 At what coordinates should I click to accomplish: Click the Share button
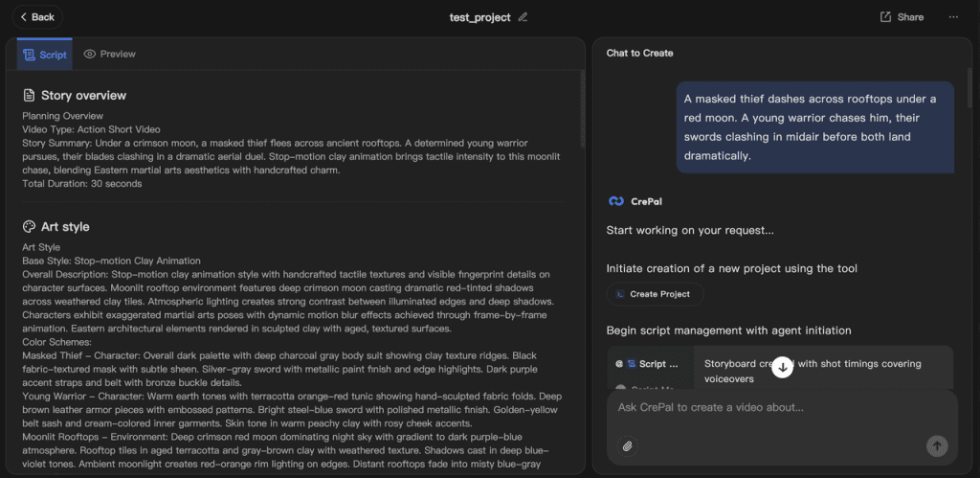pos(902,17)
